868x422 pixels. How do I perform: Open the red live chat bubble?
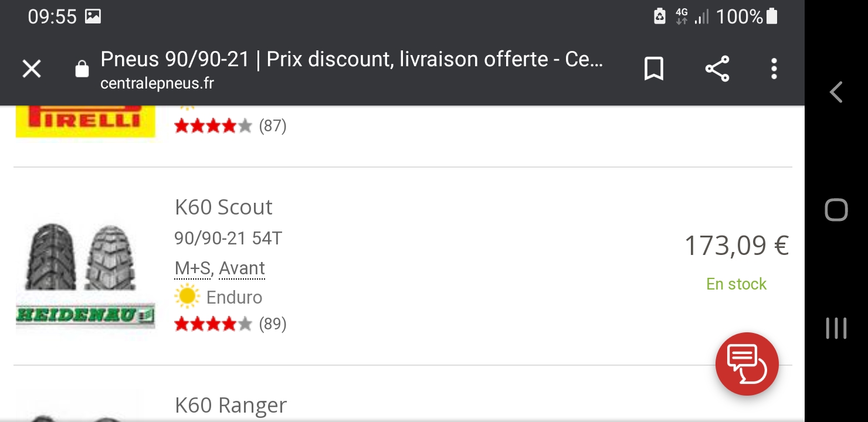tap(747, 364)
